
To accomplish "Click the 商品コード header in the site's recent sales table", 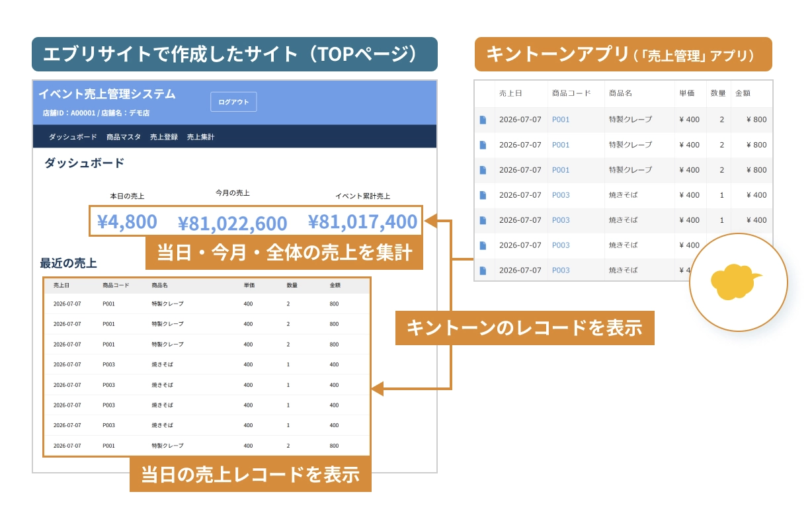I will pyautogui.click(x=116, y=286).
